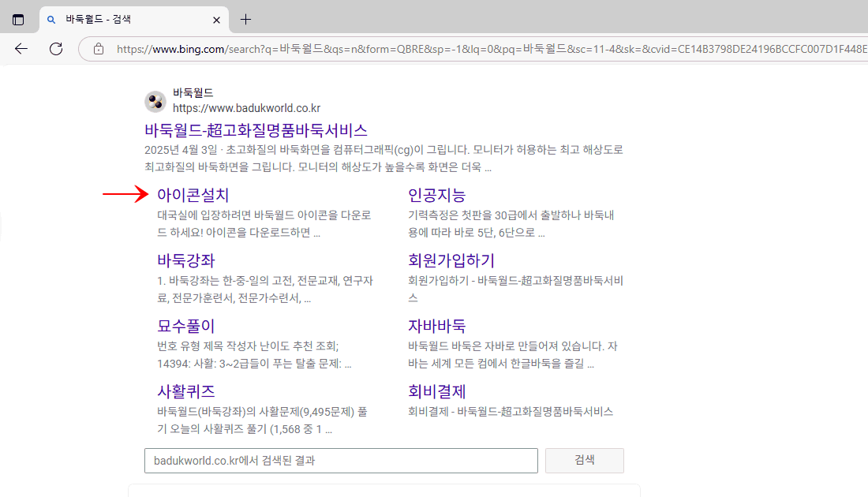Open the 사활퀴즈 sitelink
Image resolution: width=868 pixels, height=497 pixels.
186,391
